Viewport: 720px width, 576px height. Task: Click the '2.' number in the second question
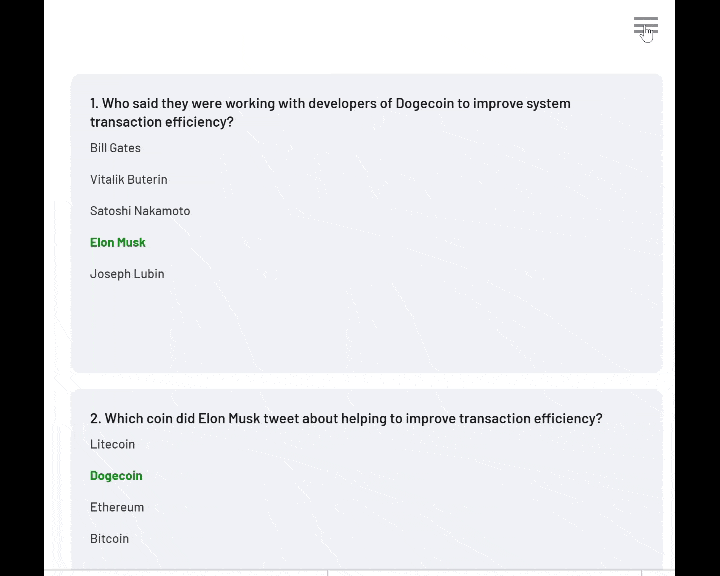click(96, 418)
